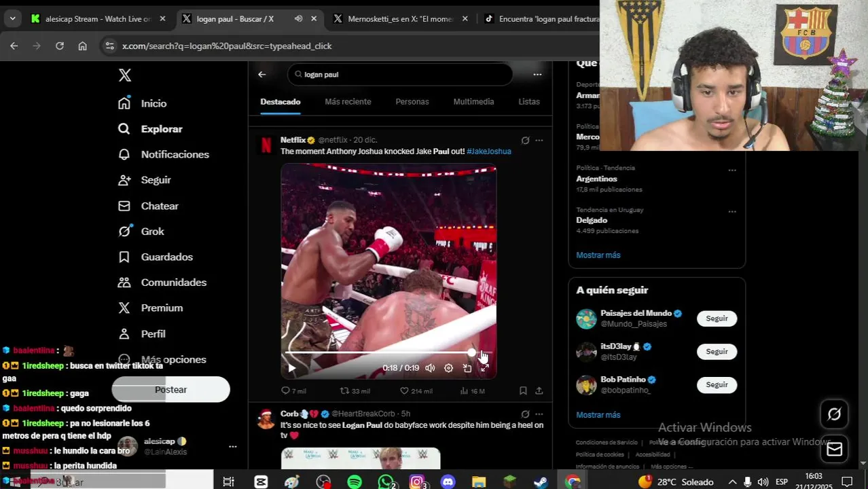The width and height of the screenshot is (868, 489).
Task: Click the video progress bar
Action: pyautogui.click(x=388, y=353)
